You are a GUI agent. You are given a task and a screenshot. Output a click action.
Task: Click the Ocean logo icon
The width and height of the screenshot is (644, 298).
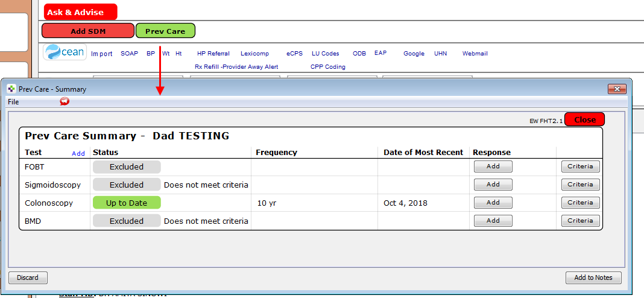[64, 52]
